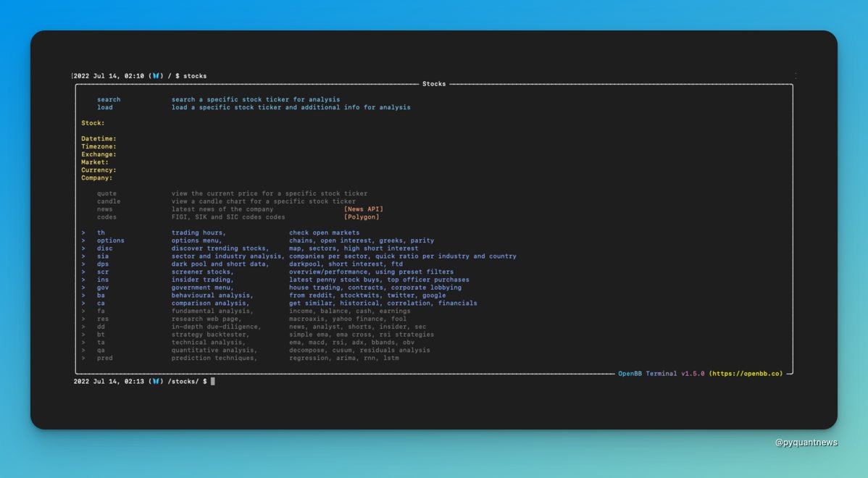Click the 'Currency:' label
The width and height of the screenshot is (868, 478).
click(x=99, y=170)
